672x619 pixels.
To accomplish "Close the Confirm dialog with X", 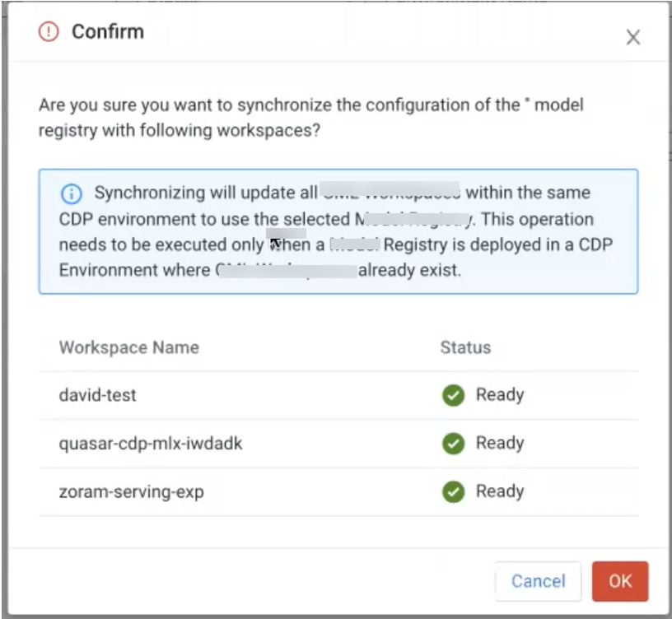I will pyautogui.click(x=632, y=37).
